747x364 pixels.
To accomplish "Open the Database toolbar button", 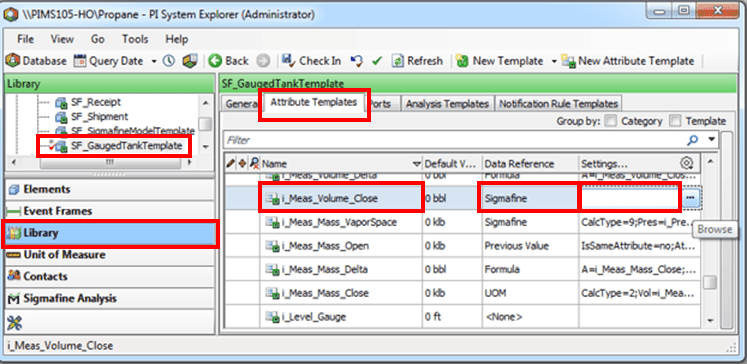I will point(36,61).
